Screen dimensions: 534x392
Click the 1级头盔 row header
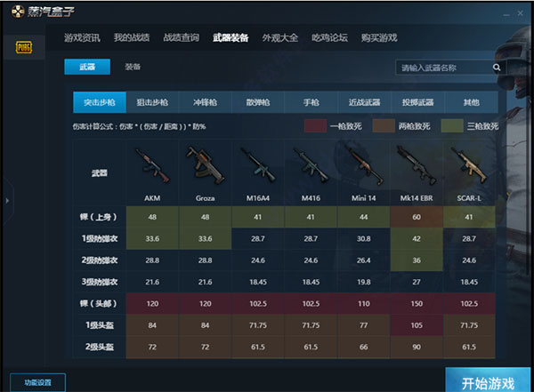pyautogui.click(x=100, y=325)
